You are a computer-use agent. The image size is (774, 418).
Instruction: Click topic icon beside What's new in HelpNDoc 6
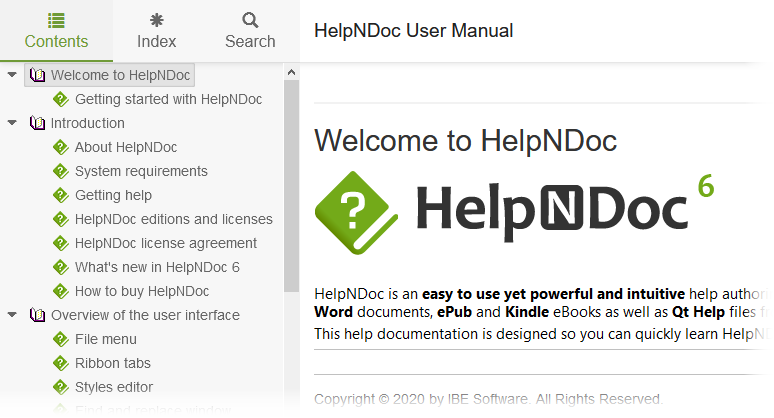[61, 267]
